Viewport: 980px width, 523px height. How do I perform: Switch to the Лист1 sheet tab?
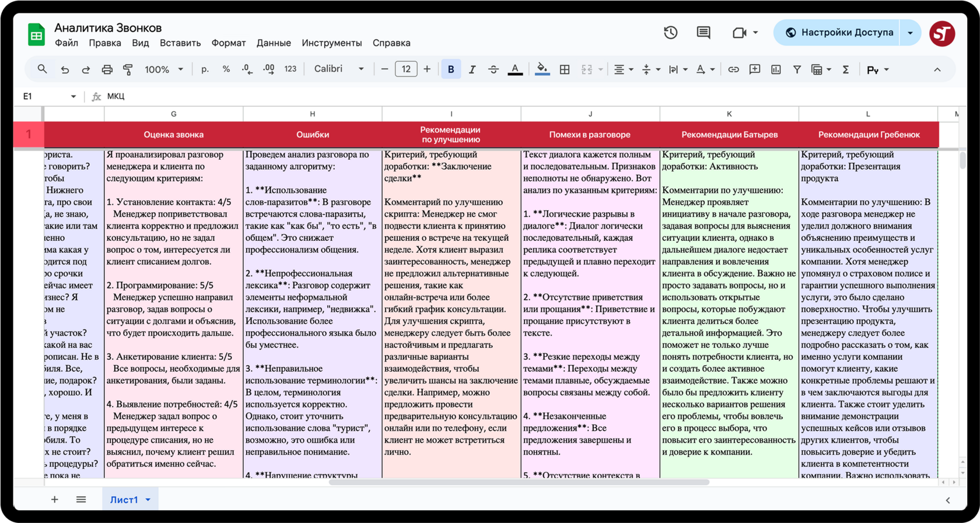124,500
